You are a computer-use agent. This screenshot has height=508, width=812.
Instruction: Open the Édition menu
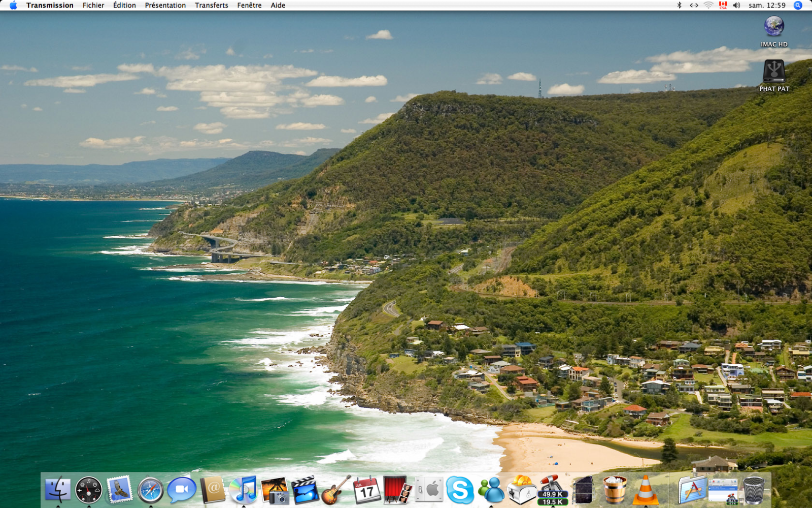coord(124,5)
